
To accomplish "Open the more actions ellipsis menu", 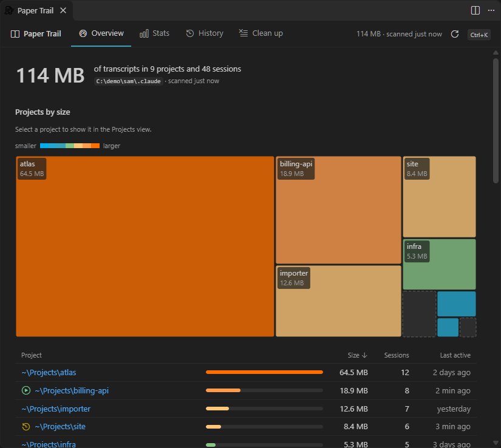I will (x=491, y=10).
